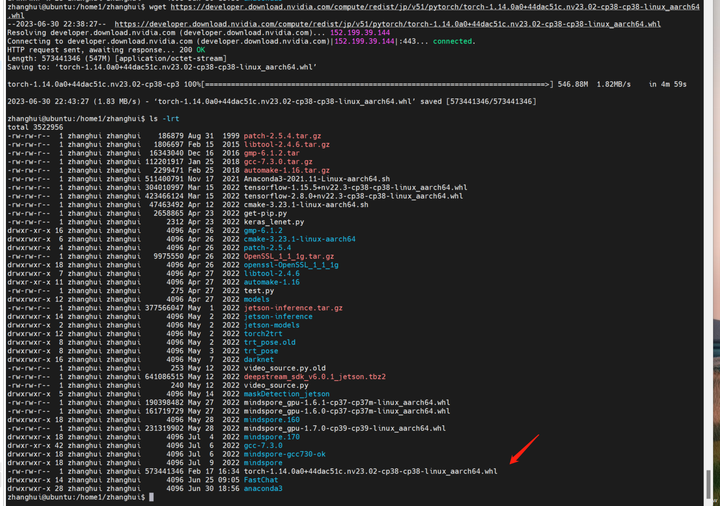Select directory name trt_pose.old
720x506 pixels.
[x=270, y=343]
